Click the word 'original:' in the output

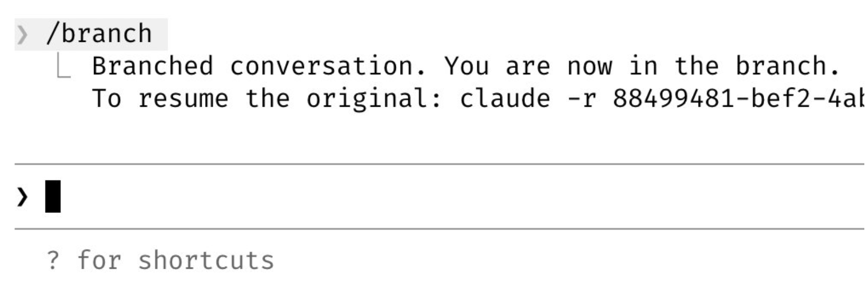point(373,99)
